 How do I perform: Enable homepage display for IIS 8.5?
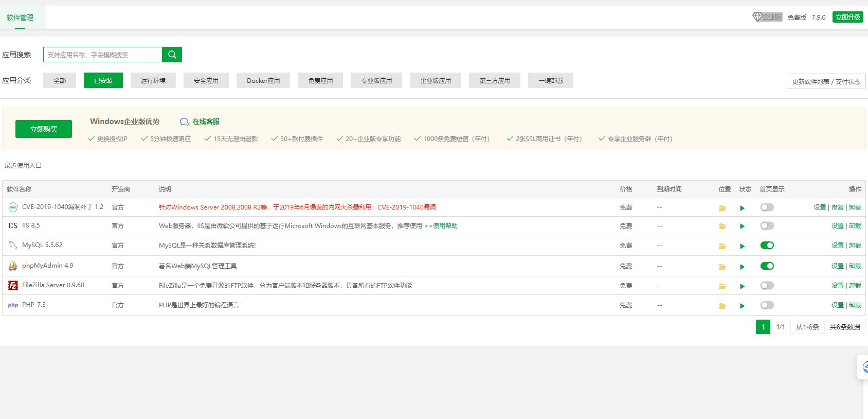click(767, 226)
